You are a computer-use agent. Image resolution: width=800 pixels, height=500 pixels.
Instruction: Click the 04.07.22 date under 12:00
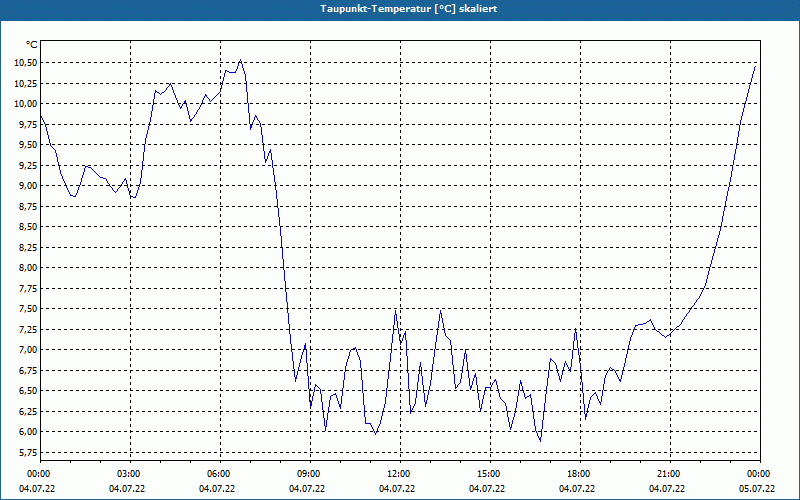(x=396, y=489)
